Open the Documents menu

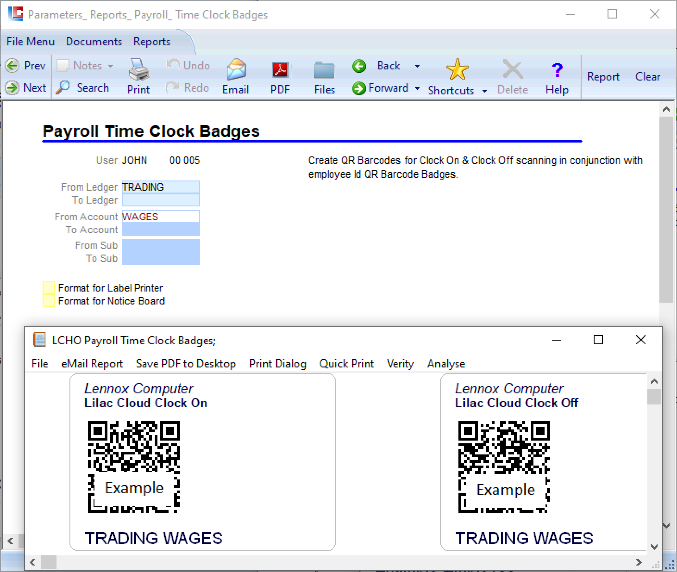94,41
